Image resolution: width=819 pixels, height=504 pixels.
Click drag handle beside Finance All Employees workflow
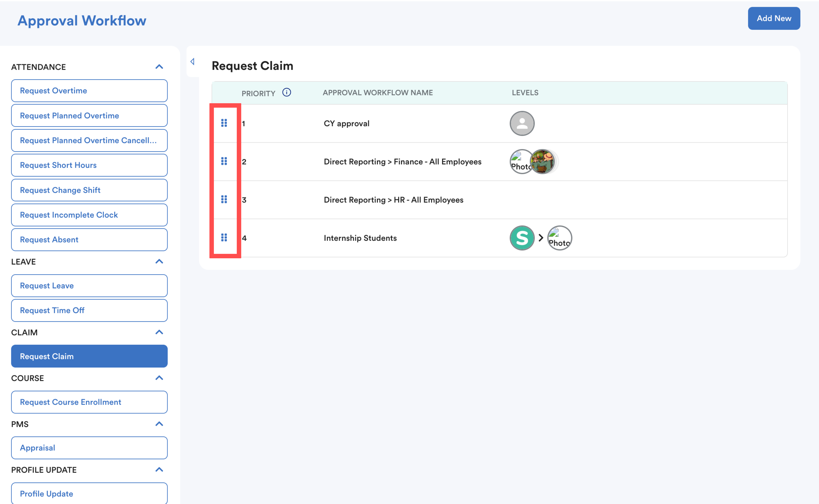(x=224, y=161)
